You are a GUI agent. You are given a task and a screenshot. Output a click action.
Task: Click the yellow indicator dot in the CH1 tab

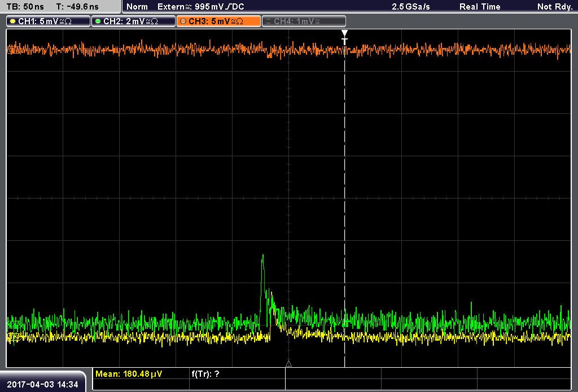pos(13,21)
